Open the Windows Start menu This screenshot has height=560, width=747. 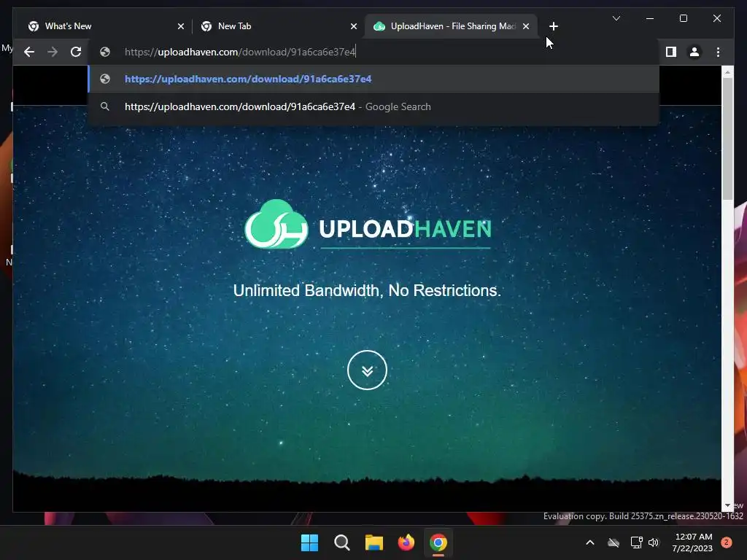click(x=309, y=542)
